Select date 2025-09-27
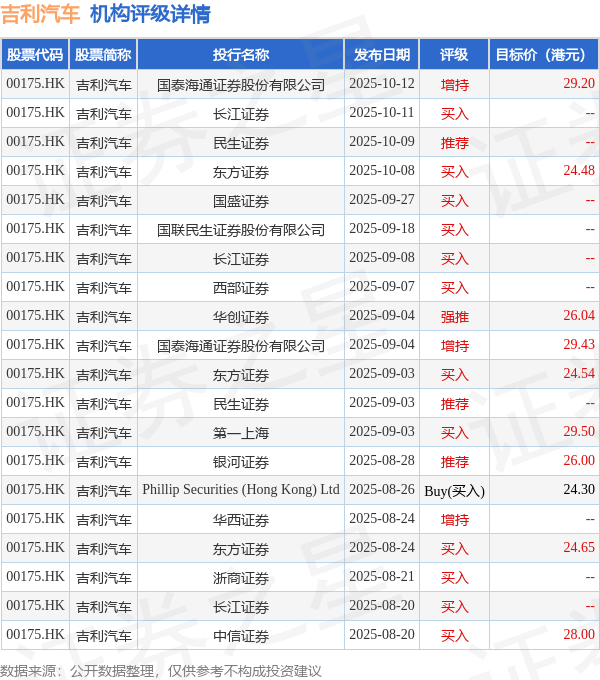 [x=382, y=199]
